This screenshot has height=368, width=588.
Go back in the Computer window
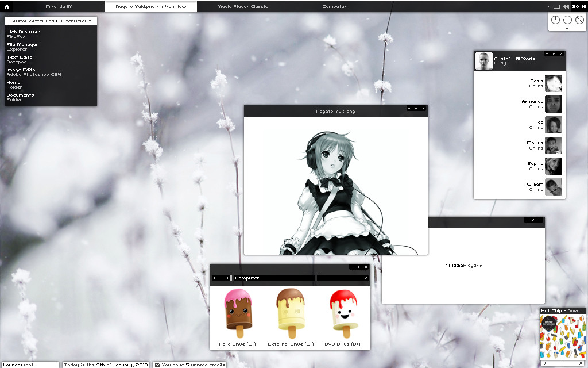click(x=215, y=278)
